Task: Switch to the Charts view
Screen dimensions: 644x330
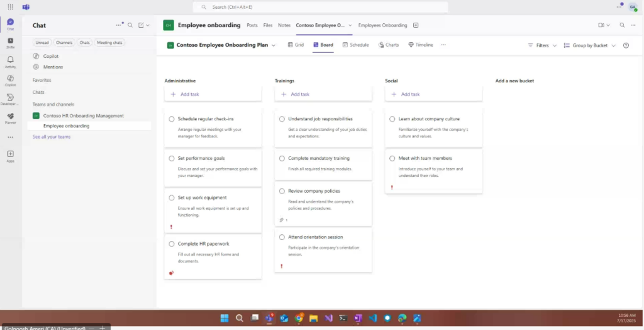Action: pyautogui.click(x=389, y=45)
